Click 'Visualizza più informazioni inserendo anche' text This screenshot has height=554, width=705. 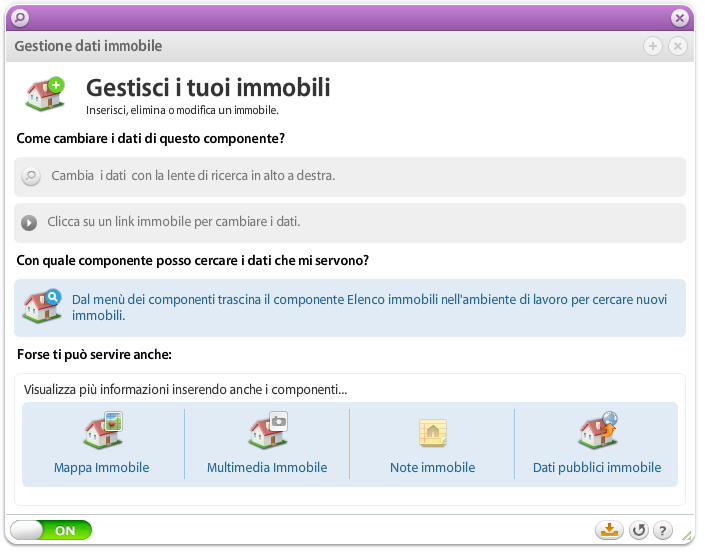[185, 389]
